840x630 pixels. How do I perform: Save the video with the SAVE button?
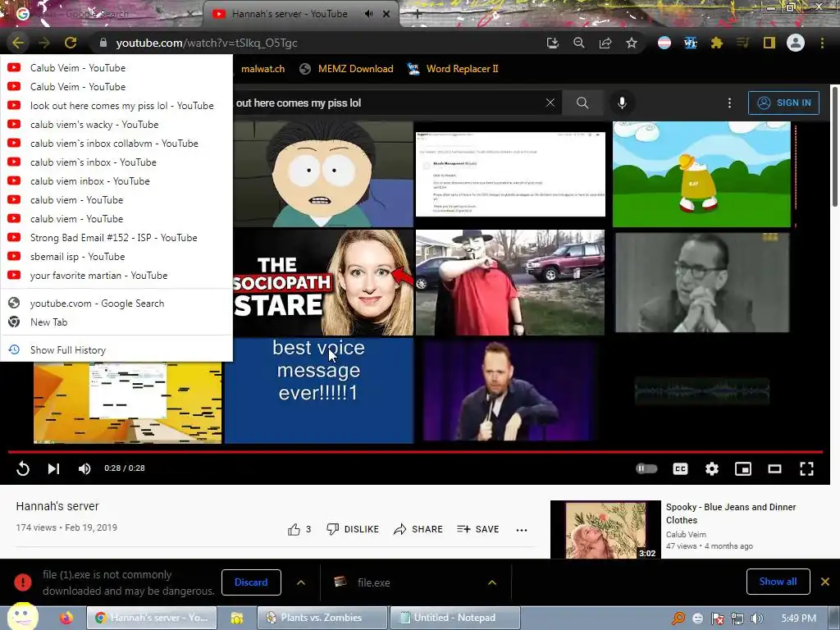[x=478, y=529]
